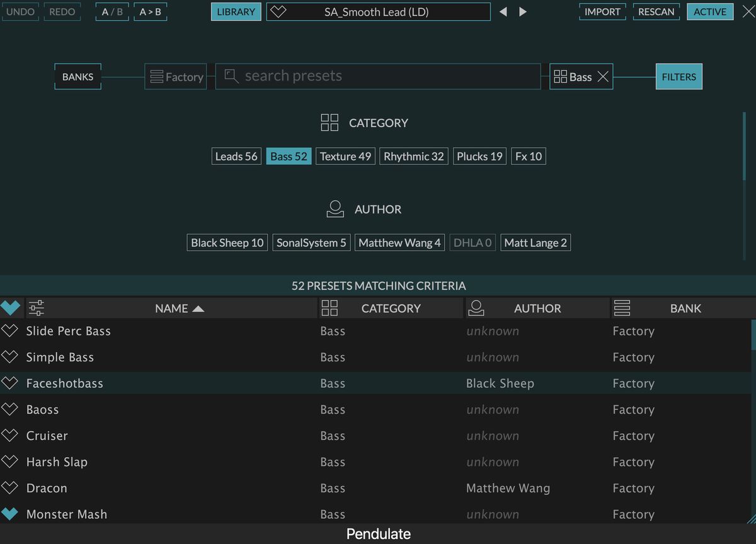The height and width of the screenshot is (544, 756).
Task: Go to previous preset arrow
Action: [x=503, y=12]
